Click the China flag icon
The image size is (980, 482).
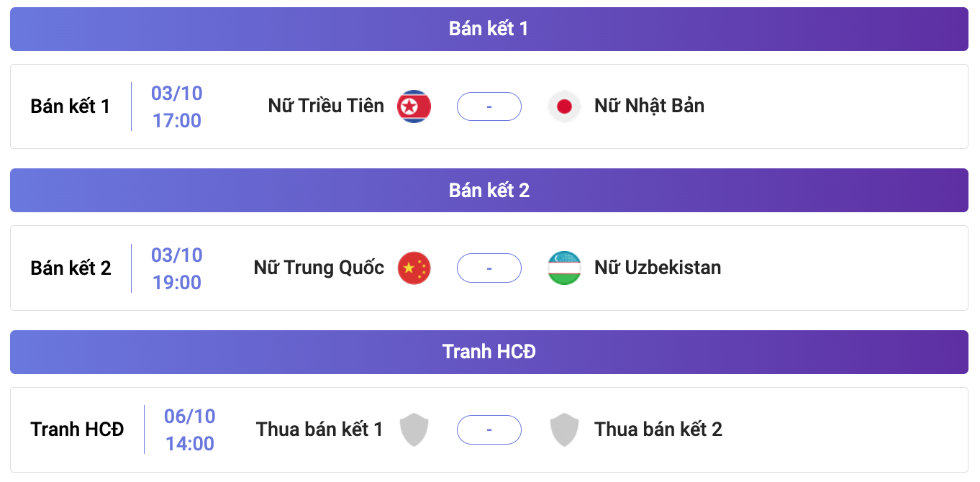pyautogui.click(x=414, y=268)
